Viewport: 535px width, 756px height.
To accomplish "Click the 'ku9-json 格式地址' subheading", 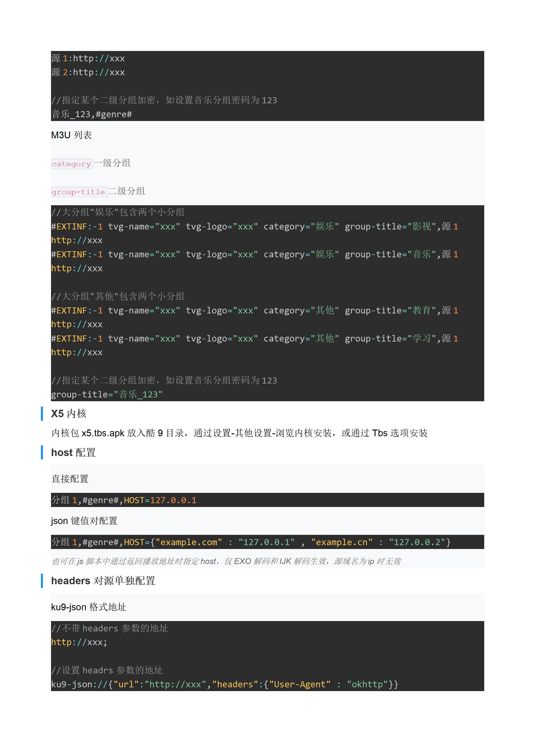I will click(x=89, y=607).
